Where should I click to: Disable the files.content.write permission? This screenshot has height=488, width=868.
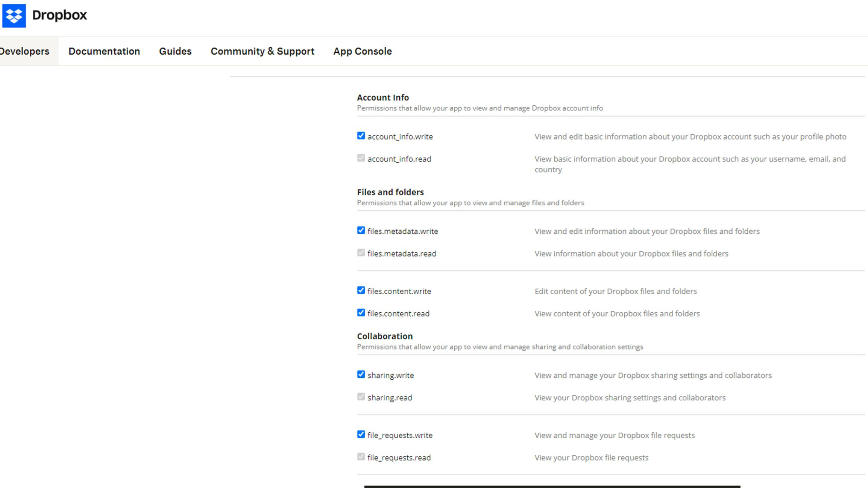(361, 290)
